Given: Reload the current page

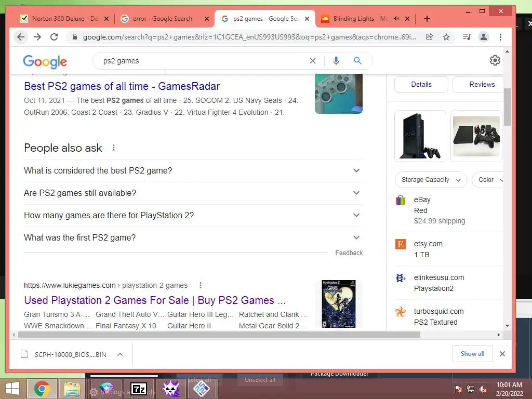Looking at the screenshot, I should [54, 37].
